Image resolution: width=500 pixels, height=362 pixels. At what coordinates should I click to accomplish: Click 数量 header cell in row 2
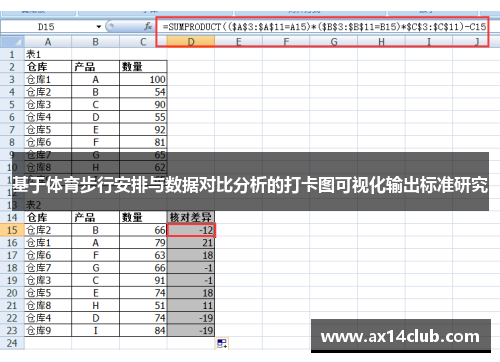tap(143, 67)
